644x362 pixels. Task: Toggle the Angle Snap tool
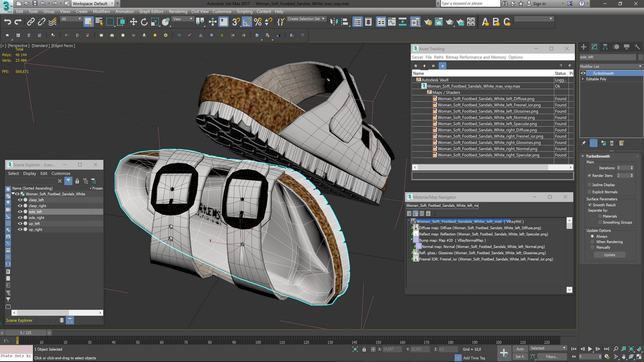coord(247,22)
